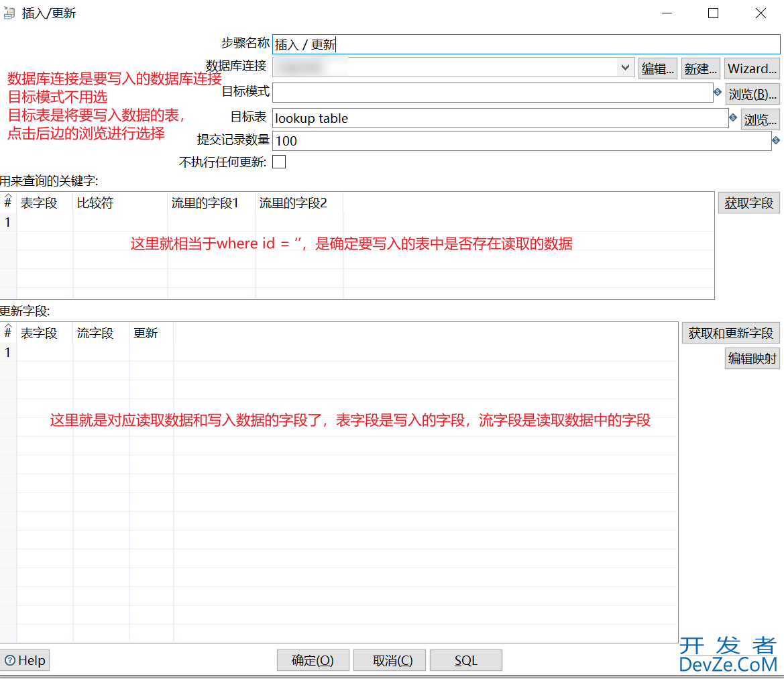Open the database connection Wizard...

coord(752,68)
